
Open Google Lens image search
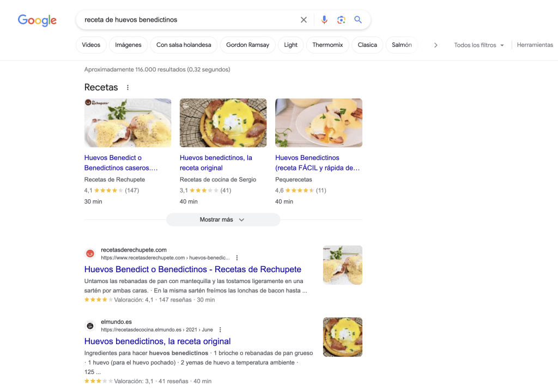click(341, 20)
